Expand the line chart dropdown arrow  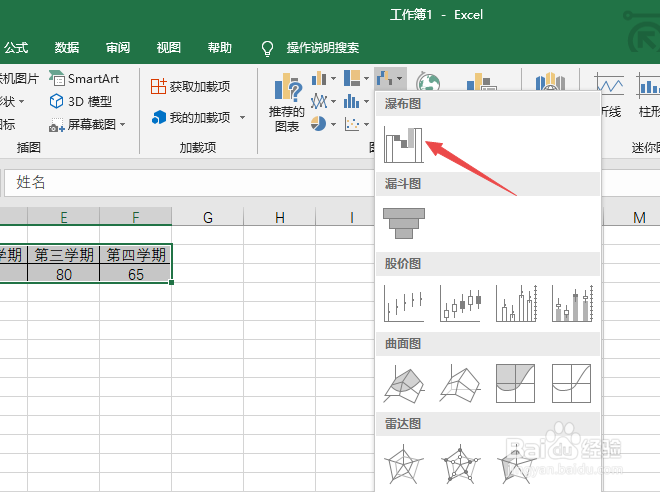coord(333,101)
